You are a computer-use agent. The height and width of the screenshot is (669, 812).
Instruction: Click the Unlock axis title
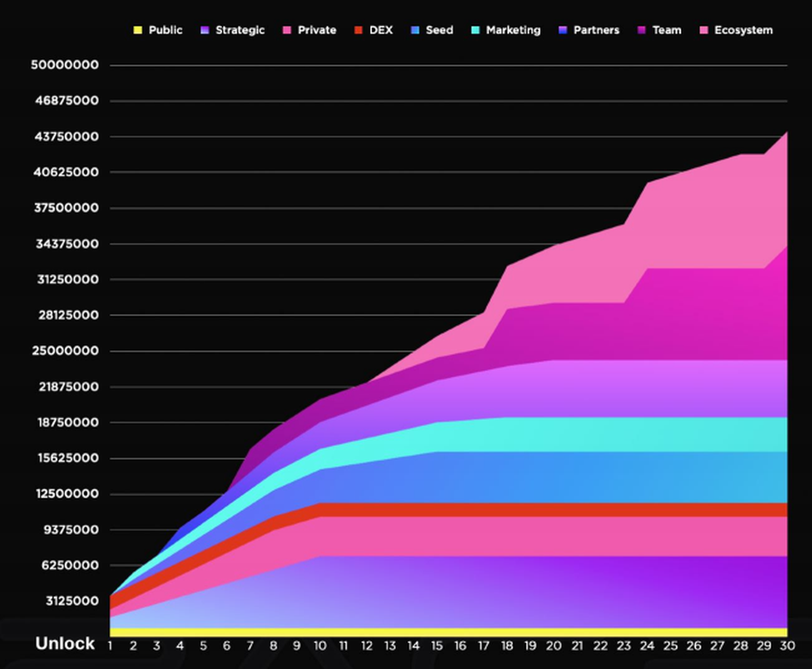pos(65,644)
